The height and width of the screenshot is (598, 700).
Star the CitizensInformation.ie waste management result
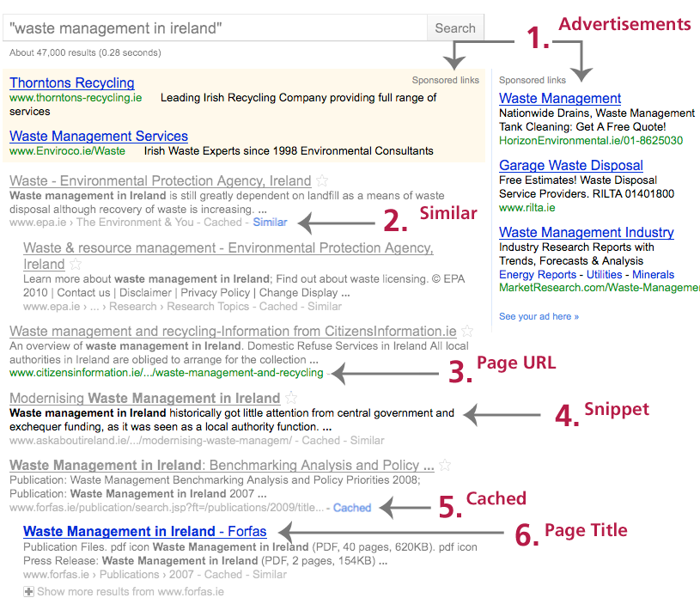coord(467,331)
